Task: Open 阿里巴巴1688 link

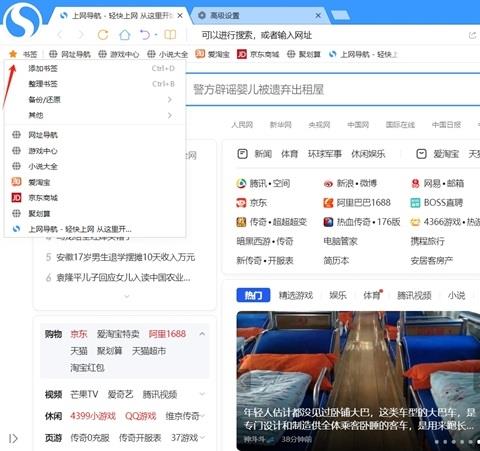Action: pyautogui.click(x=357, y=202)
